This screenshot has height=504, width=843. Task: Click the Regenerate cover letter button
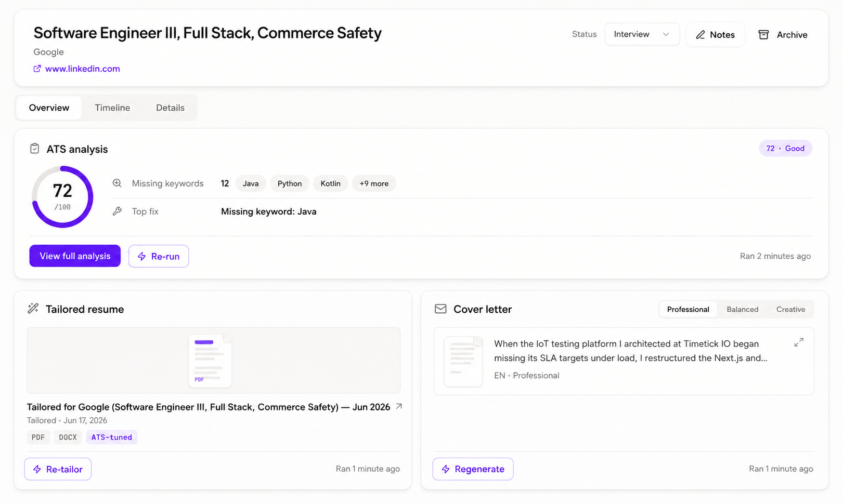(x=473, y=469)
